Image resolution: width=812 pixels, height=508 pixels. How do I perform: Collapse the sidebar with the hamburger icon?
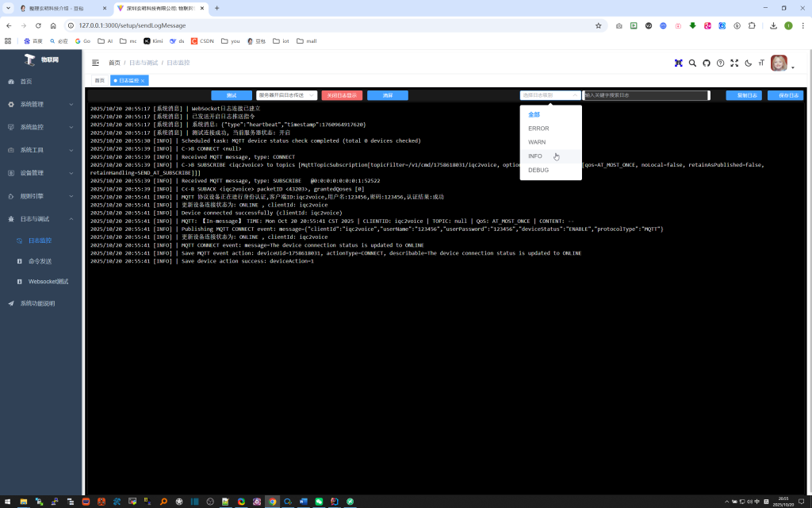95,63
